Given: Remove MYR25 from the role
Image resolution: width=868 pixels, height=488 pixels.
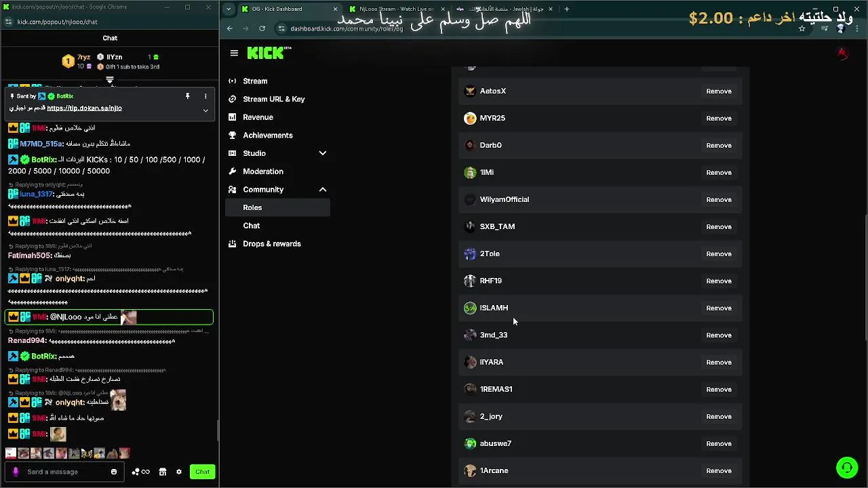Looking at the screenshot, I should pyautogui.click(x=719, y=118).
